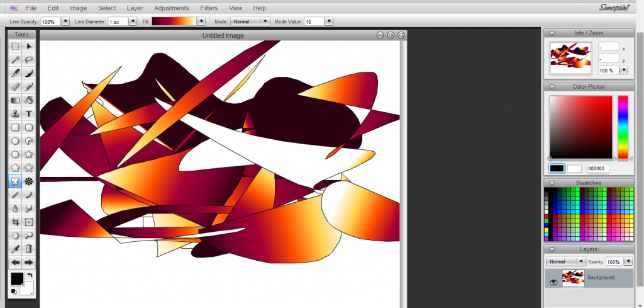
Task: Open the Line Diameter dropdown
Action: (x=133, y=21)
